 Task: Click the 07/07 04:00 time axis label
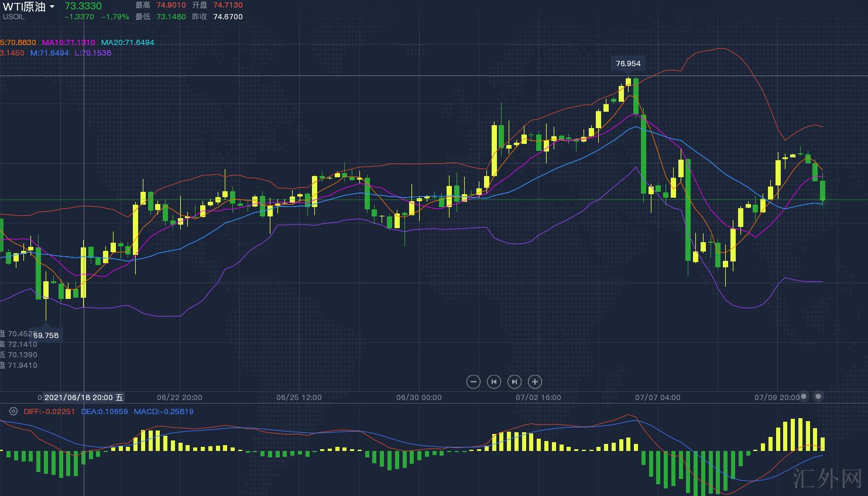tap(657, 397)
